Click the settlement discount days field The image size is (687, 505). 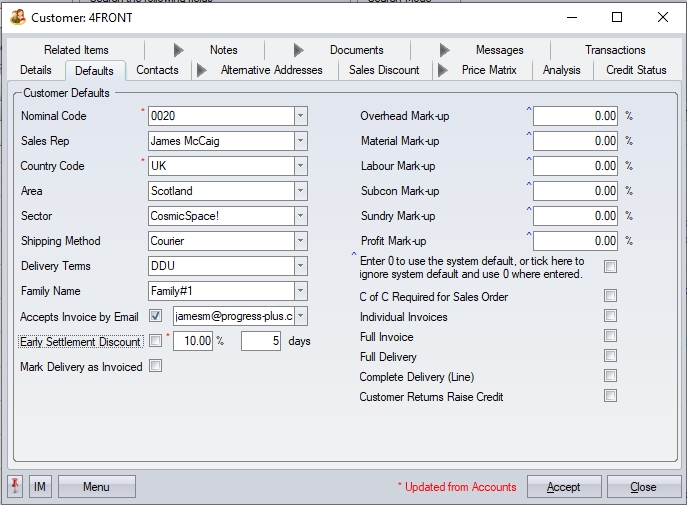[x=261, y=341]
